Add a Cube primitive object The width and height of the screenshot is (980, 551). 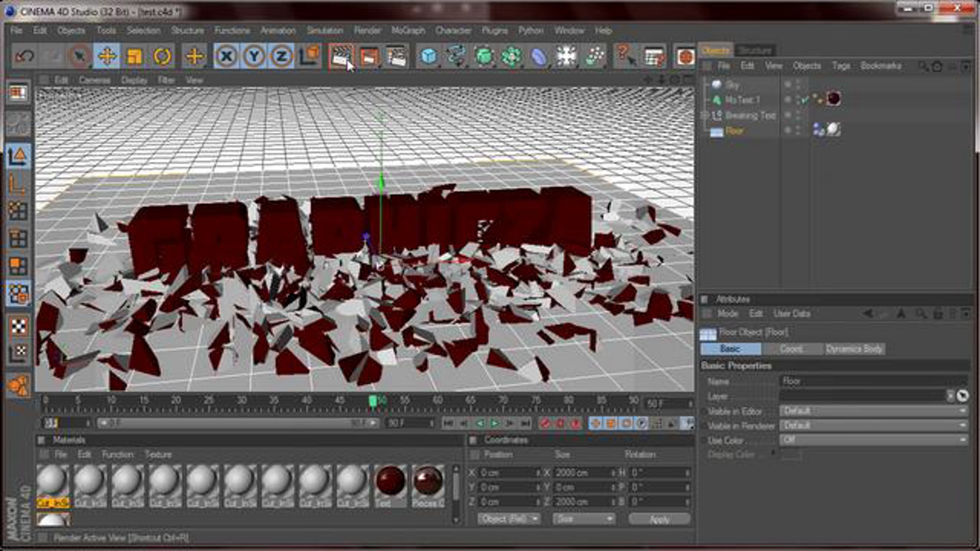[x=428, y=56]
